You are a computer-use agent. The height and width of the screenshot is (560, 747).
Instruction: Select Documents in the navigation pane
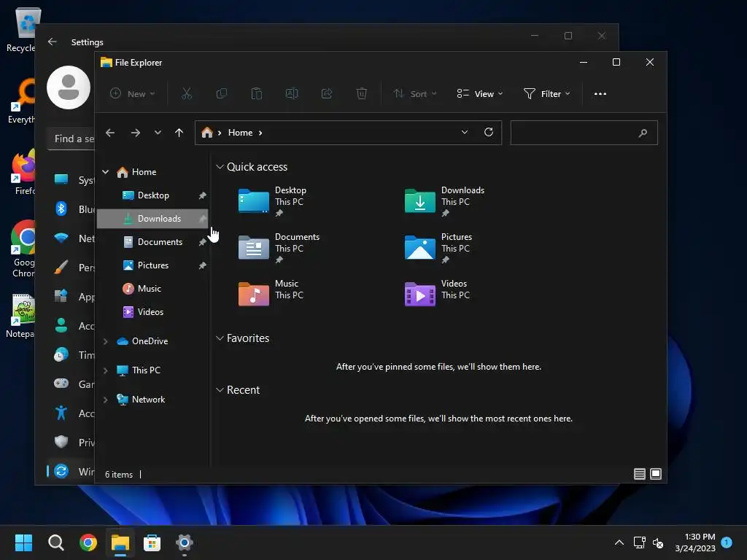(x=152, y=242)
